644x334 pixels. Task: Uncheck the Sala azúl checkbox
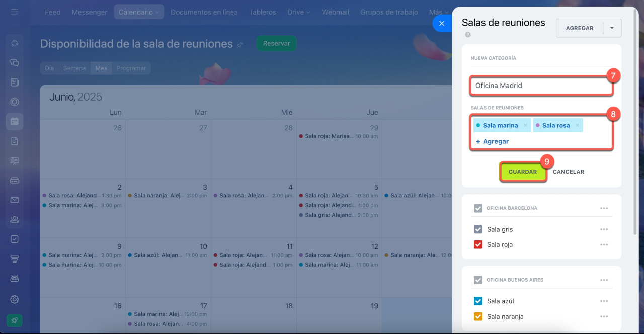[478, 301]
